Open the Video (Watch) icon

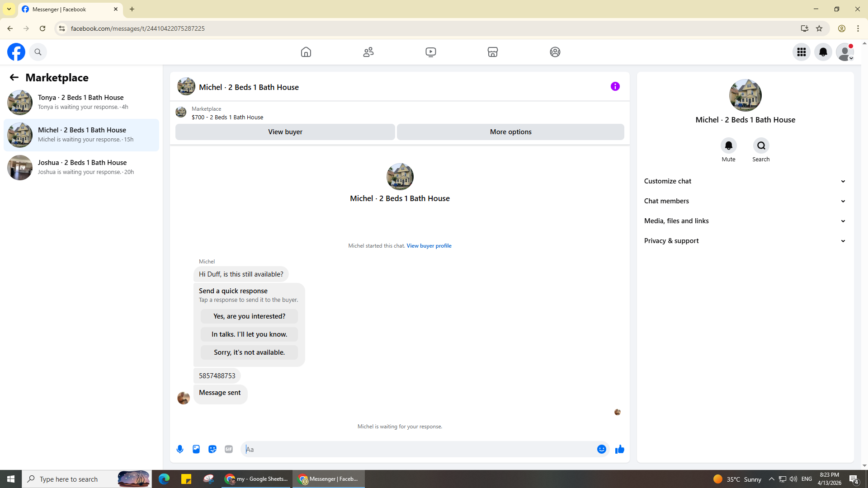pos(431,52)
